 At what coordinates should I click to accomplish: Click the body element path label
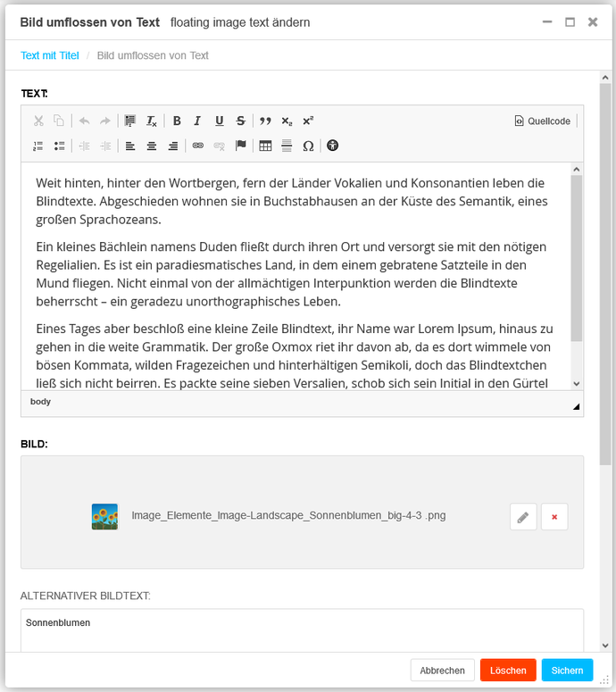coord(40,402)
